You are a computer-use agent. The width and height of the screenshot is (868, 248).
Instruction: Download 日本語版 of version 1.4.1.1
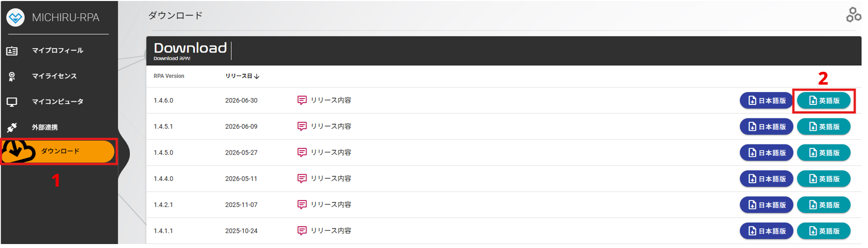tap(766, 231)
